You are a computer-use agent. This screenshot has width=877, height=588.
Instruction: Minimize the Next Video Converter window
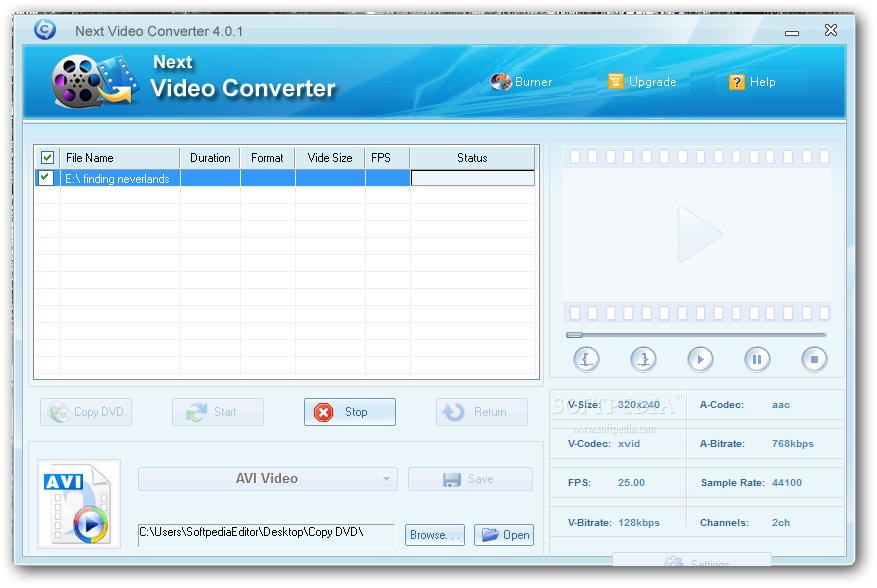(x=792, y=32)
